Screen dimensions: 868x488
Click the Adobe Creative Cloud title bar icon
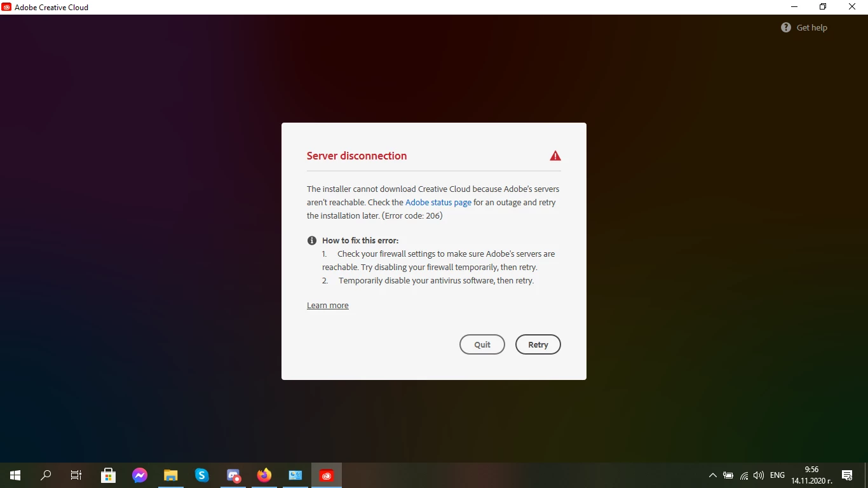6,7
